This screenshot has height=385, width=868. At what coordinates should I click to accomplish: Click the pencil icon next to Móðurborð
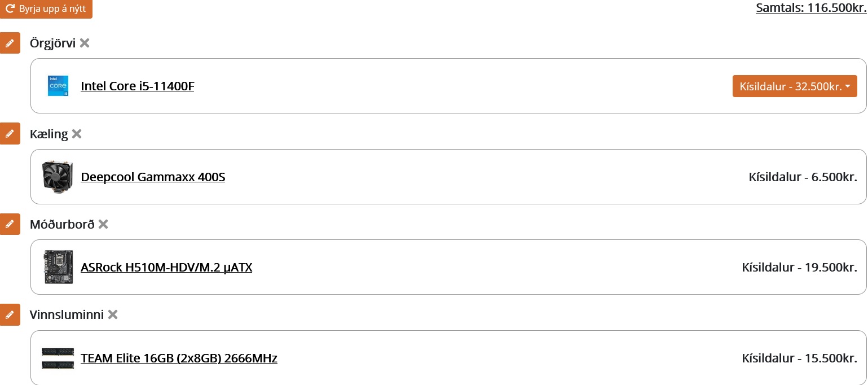(10, 224)
